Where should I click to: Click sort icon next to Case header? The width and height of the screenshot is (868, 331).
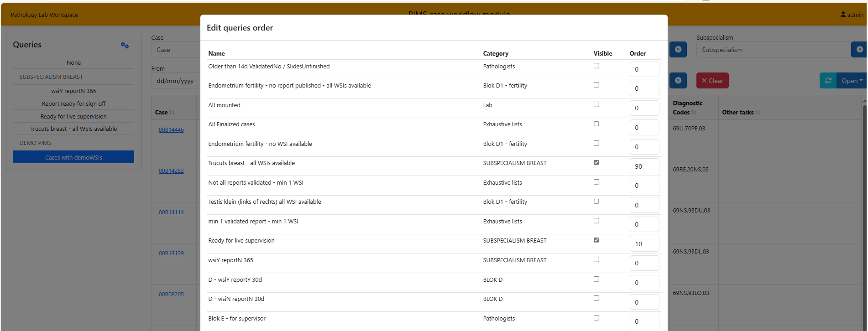pyautogui.click(x=172, y=113)
